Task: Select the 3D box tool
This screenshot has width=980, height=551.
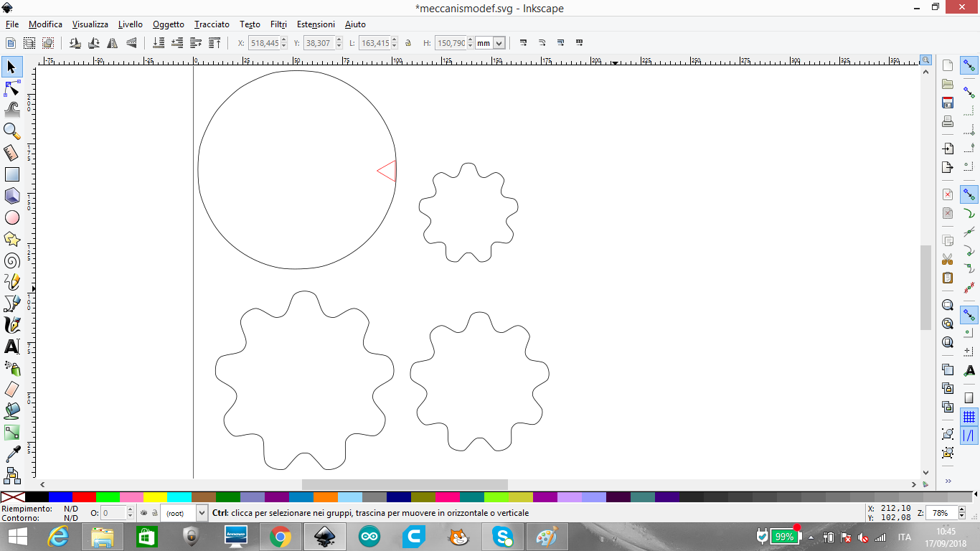Action: tap(11, 196)
